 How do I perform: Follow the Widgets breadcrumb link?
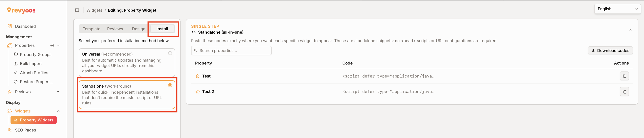(94, 10)
